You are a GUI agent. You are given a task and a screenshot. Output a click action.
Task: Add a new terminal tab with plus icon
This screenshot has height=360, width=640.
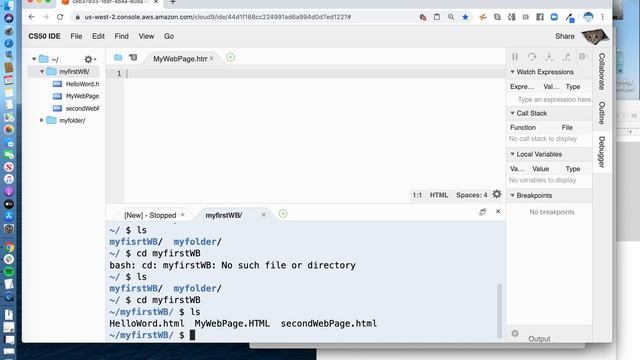tap(283, 213)
